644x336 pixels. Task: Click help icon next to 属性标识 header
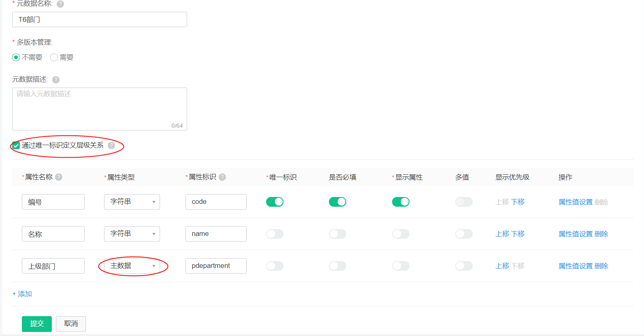click(222, 177)
